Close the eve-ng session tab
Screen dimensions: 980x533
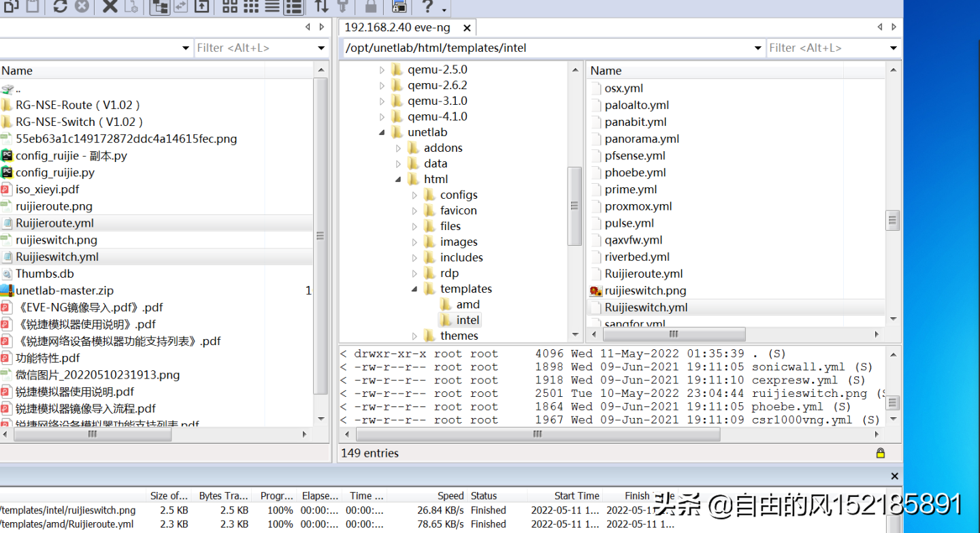click(x=467, y=28)
